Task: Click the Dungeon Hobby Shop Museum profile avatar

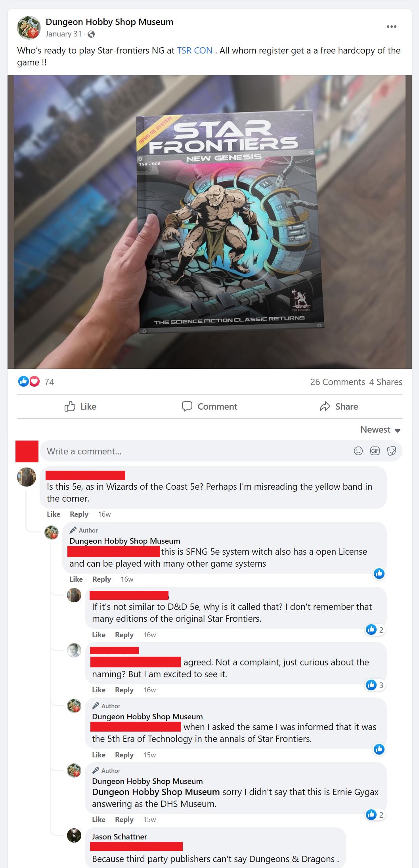Action: coord(29,27)
